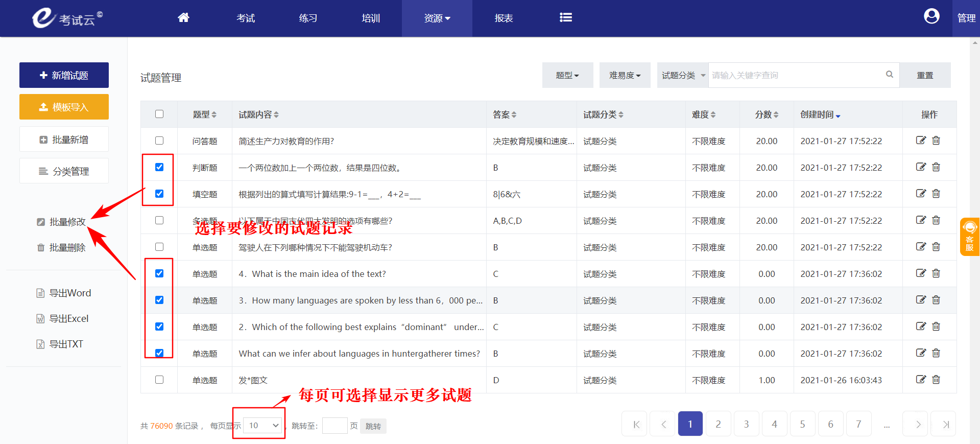Open the 题型 filter dropdown
The width and height of the screenshot is (980, 444).
click(x=567, y=75)
